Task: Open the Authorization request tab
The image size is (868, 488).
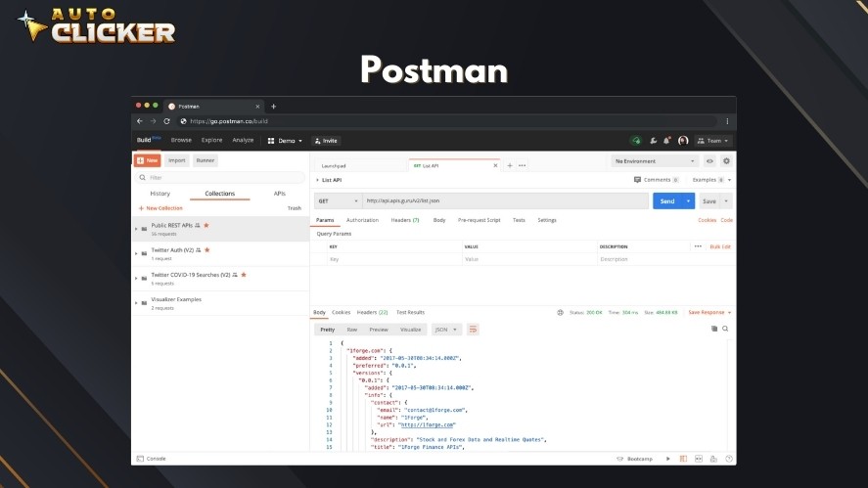Action: [x=363, y=220]
